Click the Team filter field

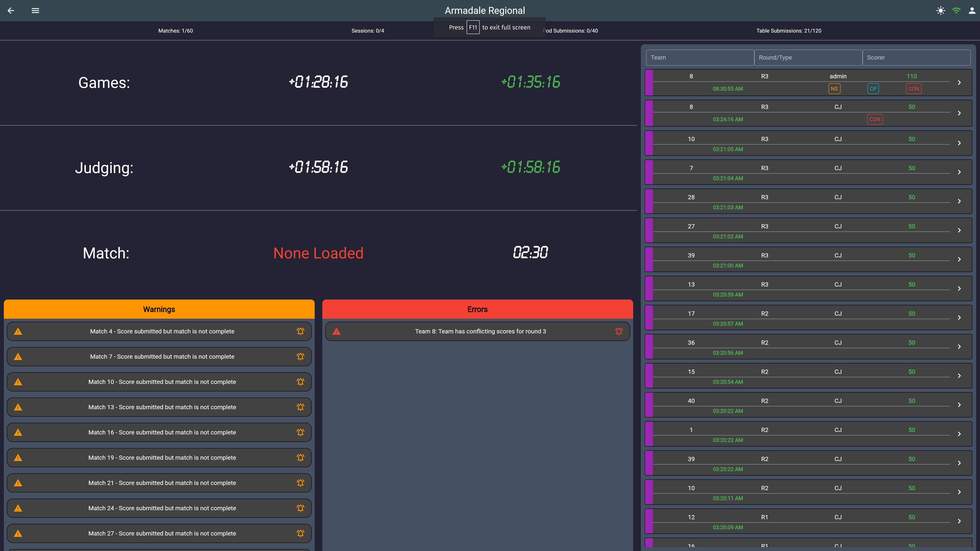[x=700, y=57]
